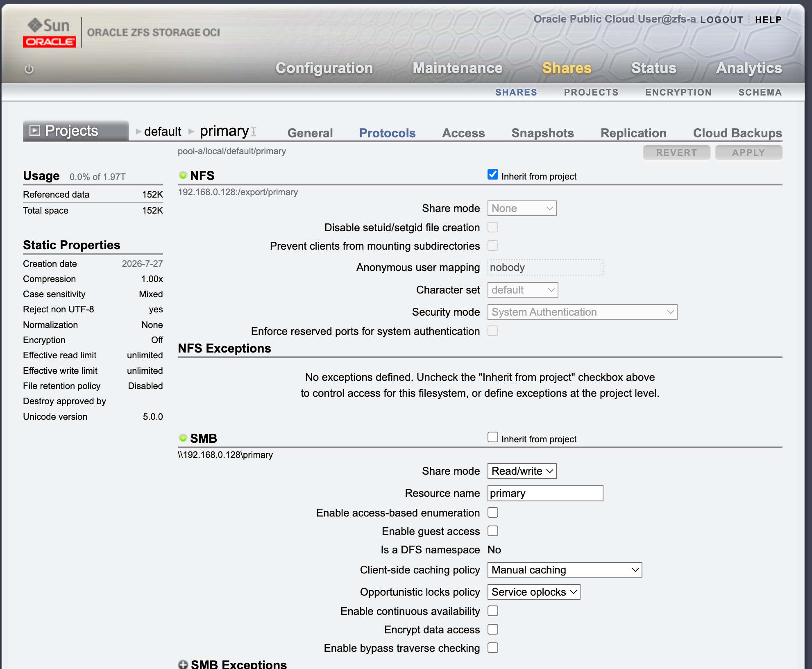Go to ENCRYPTION sub-navigation
The width and height of the screenshot is (812, 669).
(678, 92)
